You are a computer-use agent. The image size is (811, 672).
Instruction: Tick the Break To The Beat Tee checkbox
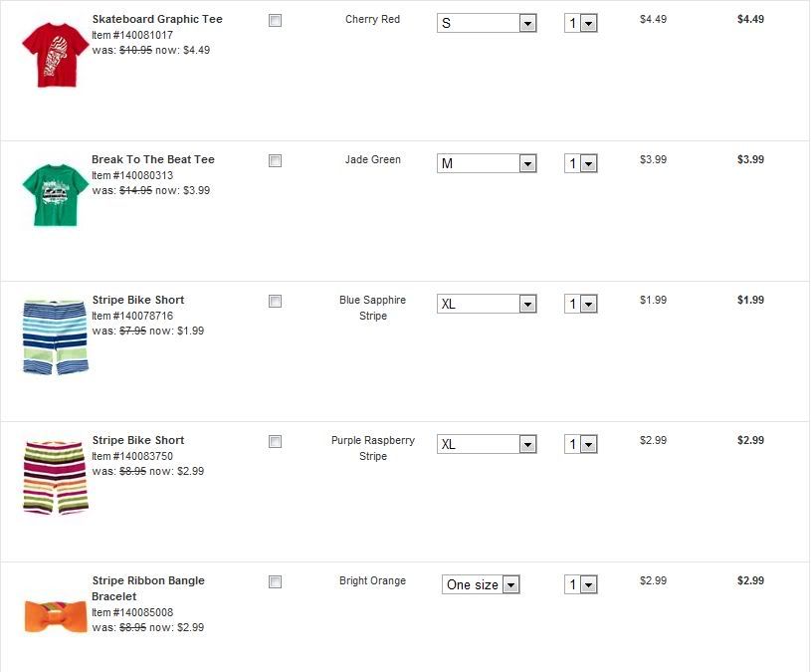(276, 161)
